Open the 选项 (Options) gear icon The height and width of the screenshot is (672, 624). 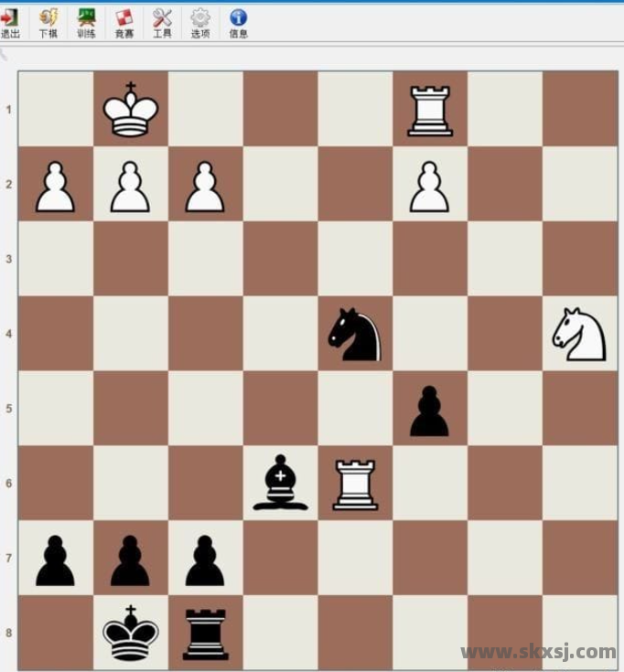click(x=200, y=22)
